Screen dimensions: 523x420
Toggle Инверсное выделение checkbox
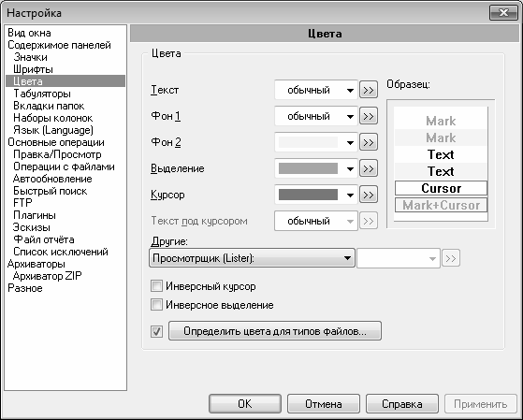(156, 305)
